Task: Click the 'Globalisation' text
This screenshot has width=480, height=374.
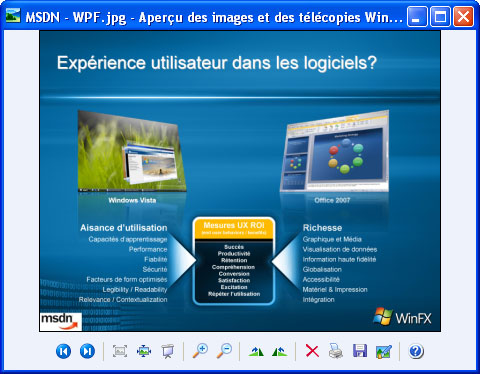Action: [x=322, y=269]
